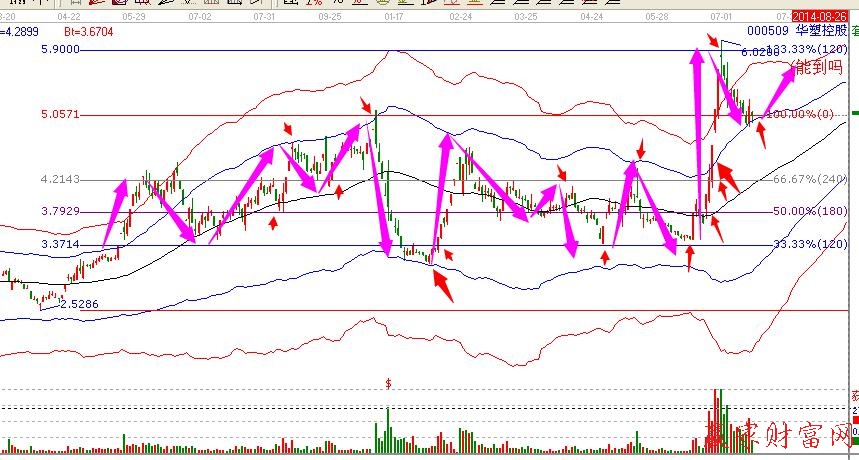Click the 50.00%(180) retracement label
859x460 pixels.
[x=805, y=212]
